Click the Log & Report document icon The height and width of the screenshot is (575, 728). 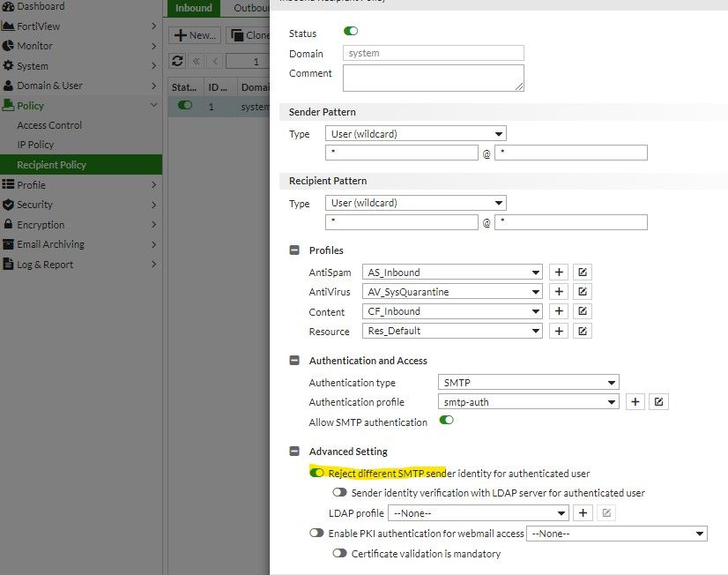[8, 264]
